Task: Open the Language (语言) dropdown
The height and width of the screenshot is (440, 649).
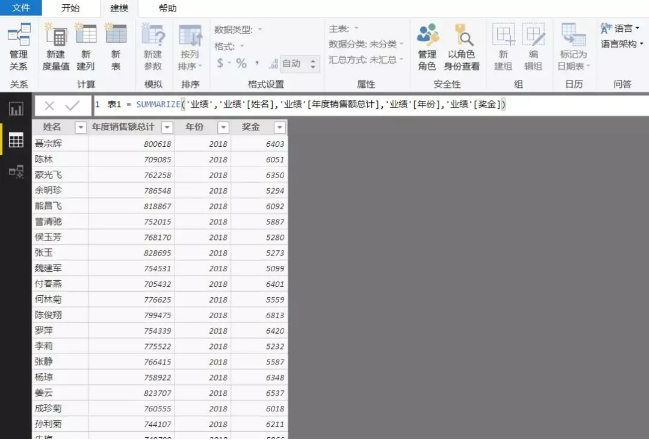Action: [x=620, y=28]
